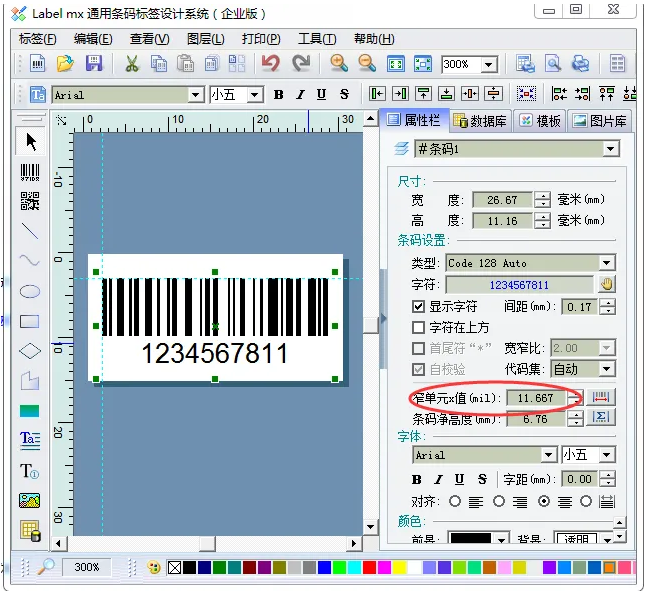Select the table with database tool
Image resolution: width=649 pixels, height=600 pixels.
[x=31, y=531]
